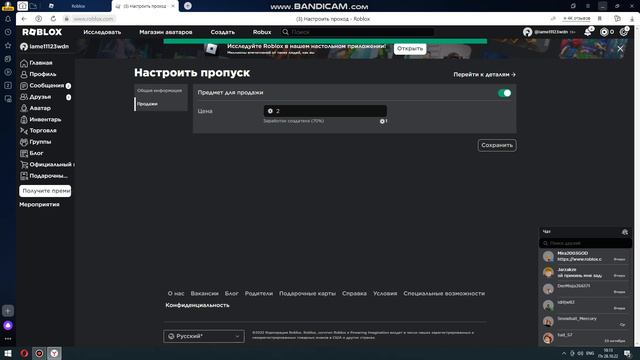Close the Настроить пропуск browser tab
The width and height of the screenshot is (640, 360).
[173, 6]
